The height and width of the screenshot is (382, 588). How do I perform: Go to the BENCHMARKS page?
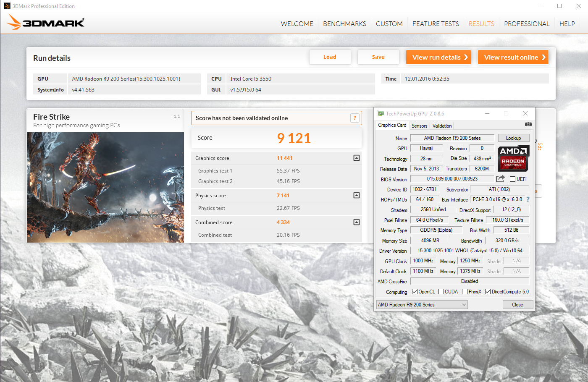coord(344,24)
